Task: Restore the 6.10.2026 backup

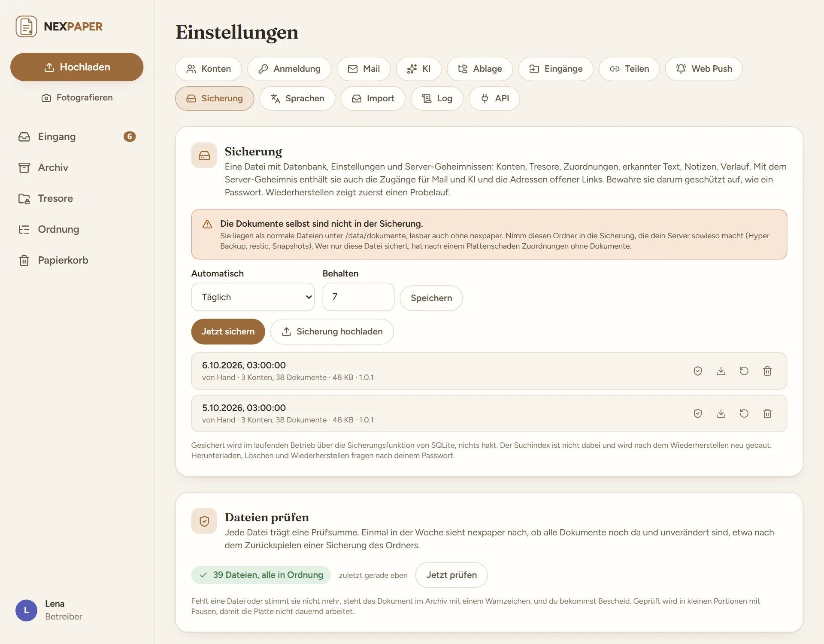Action: pyautogui.click(x=744, y=371)
